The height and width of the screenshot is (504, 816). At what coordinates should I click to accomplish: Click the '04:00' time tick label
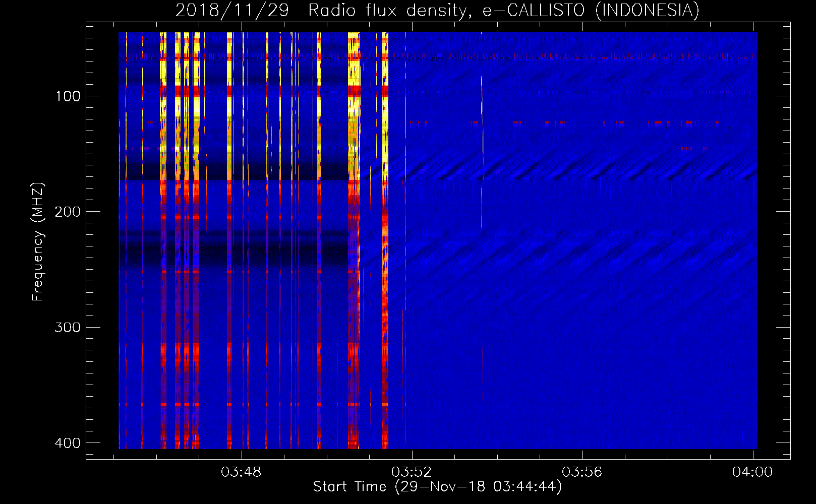pyautogui.click(x=752, y=472)
